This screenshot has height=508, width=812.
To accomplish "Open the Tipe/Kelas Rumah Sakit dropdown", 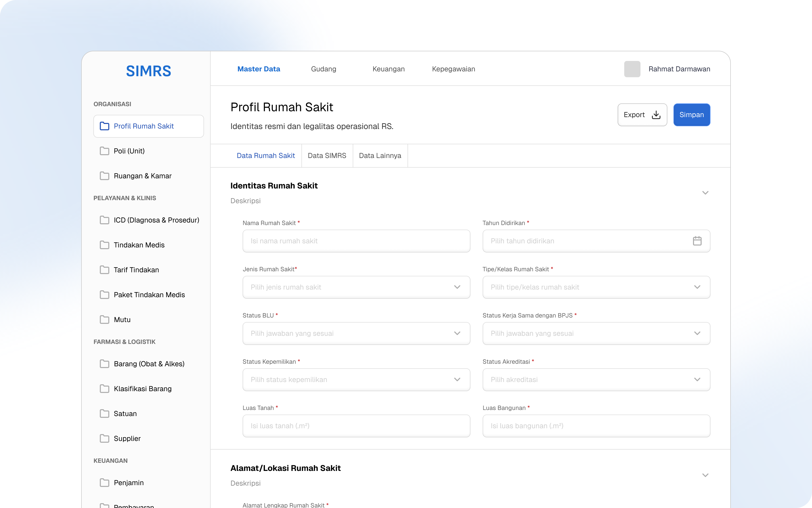I will 596,287.
